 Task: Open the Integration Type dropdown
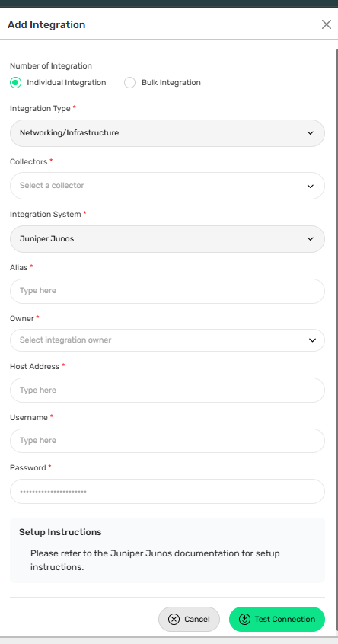click(x=167, y=133)
